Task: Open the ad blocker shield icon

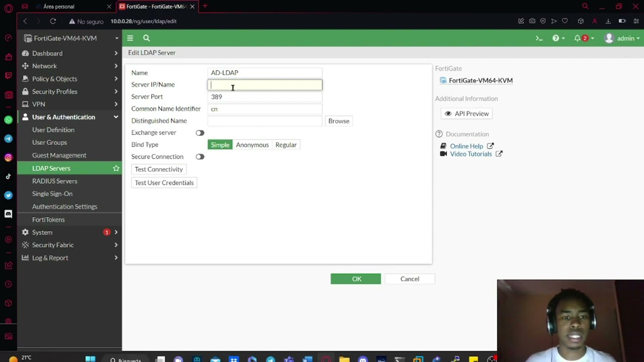Action: coord(543,21)
